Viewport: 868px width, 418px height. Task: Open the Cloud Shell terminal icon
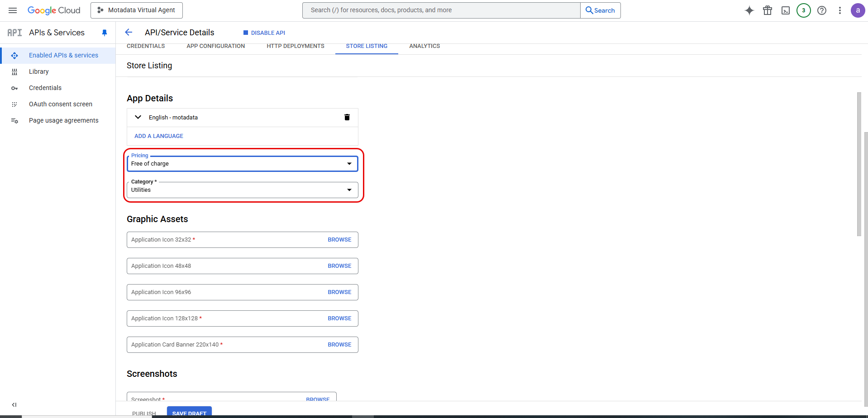pyautogui.click(x=785, y=10)
